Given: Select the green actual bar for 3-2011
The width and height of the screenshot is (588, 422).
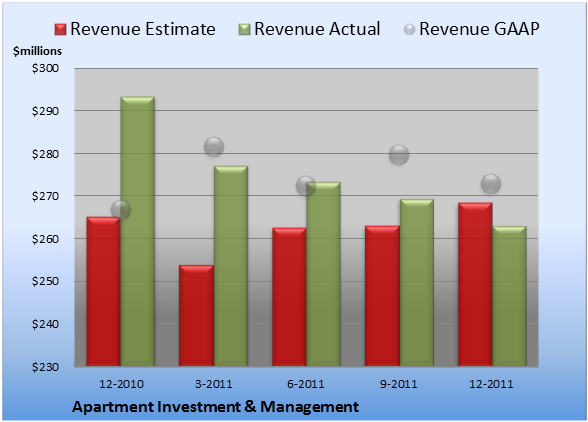Looking at the screenshot, I should tap(231, 266).
